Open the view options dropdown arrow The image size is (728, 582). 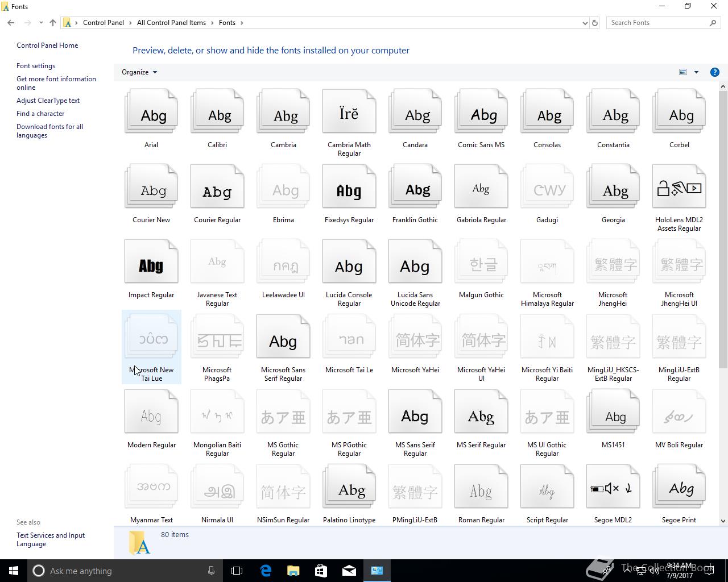(696, 72)
